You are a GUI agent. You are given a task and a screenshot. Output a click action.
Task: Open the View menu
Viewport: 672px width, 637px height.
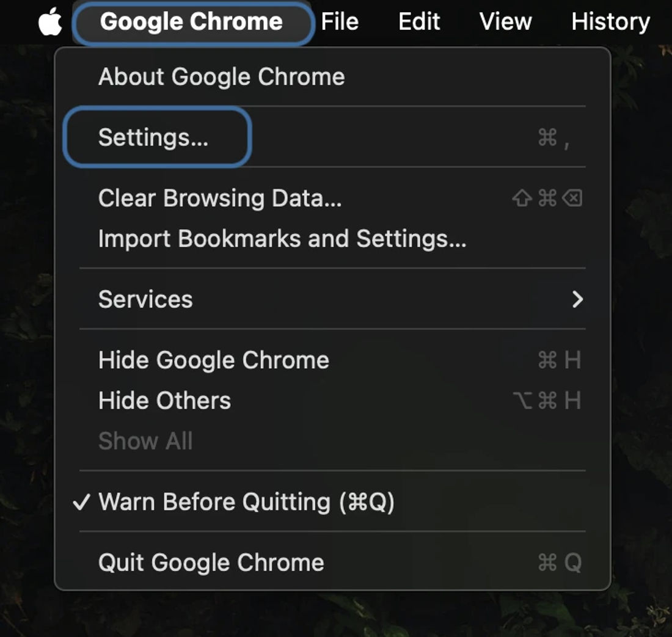tap(505, 21)
